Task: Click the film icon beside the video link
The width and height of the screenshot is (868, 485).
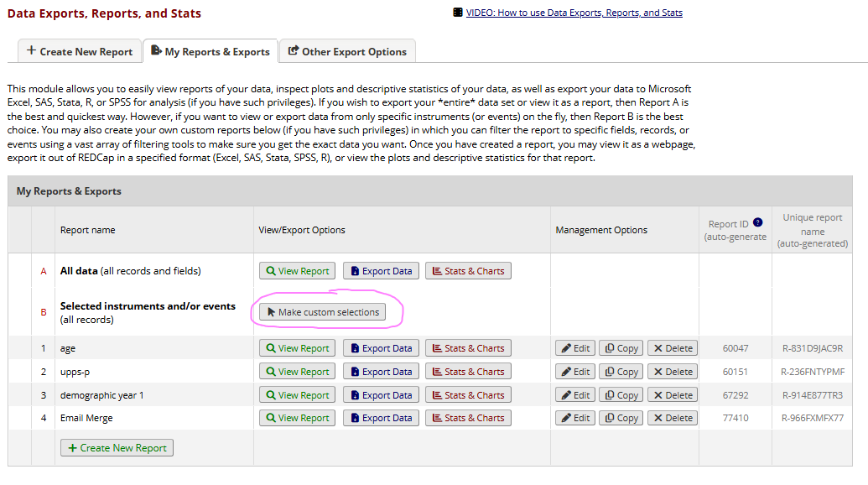Action: coord(457,13)
